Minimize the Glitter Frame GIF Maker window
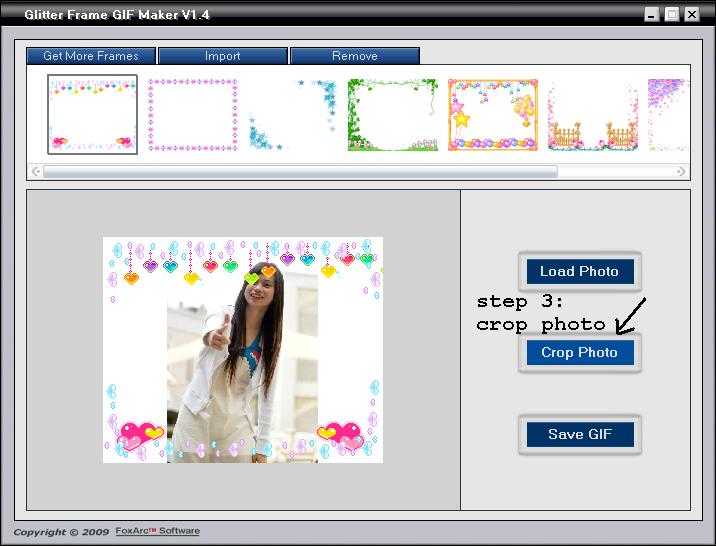The height and width of the screenshot is (546, 716). [652, 14]
